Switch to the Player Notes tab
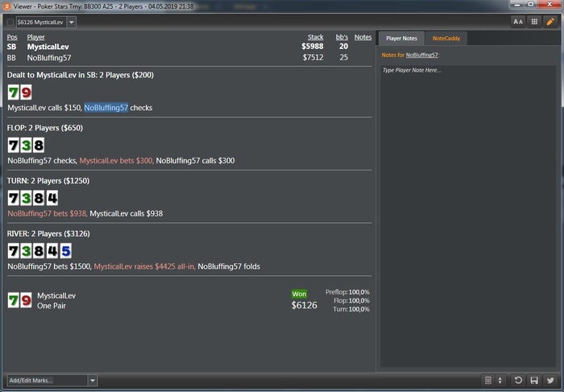 pyautogui.click(x=401, y=39)
